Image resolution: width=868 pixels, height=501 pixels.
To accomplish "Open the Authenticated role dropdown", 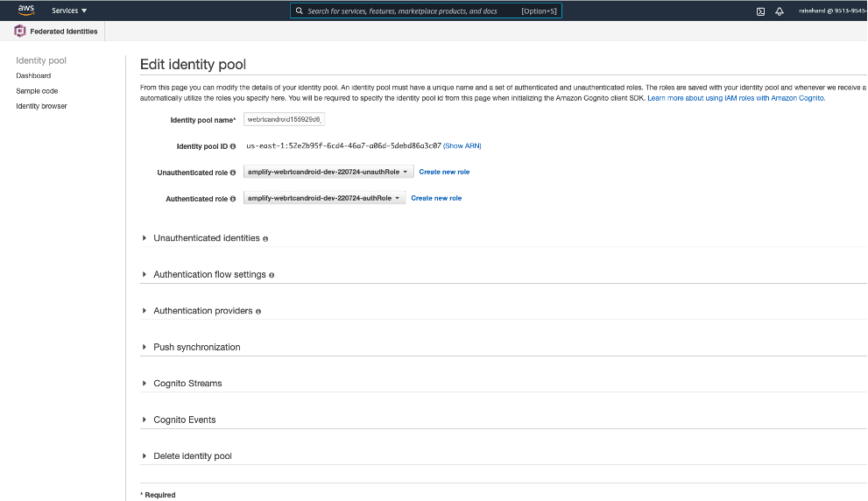I will pyautogui.click(x=324, y=198).
